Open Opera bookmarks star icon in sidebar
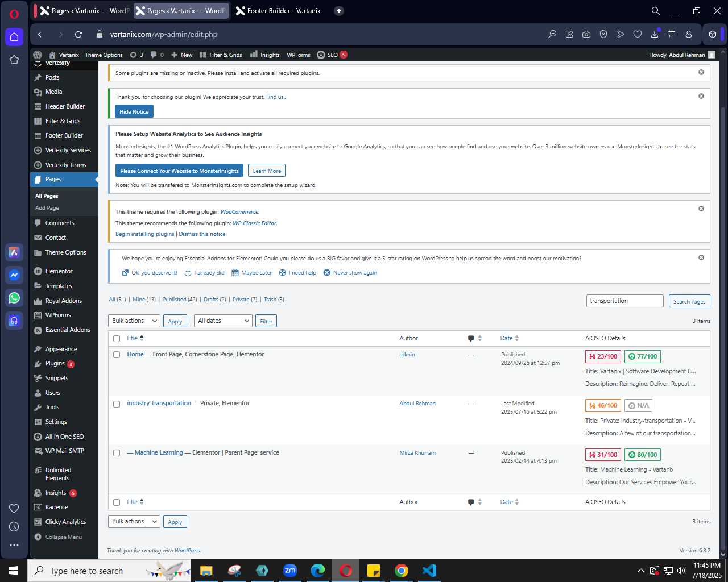Screen dimensions: 728x582 pyautogui.click(x=14, y=60)
